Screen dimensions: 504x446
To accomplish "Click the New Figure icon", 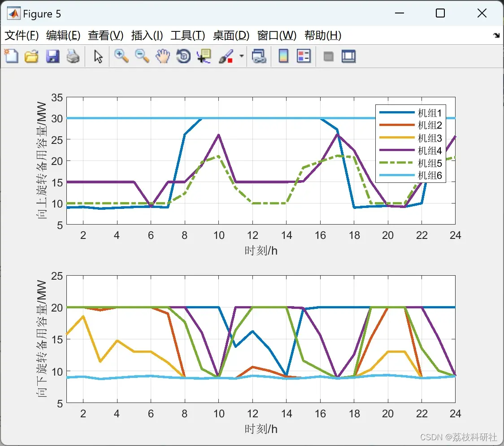I will (x=12, y=56).
